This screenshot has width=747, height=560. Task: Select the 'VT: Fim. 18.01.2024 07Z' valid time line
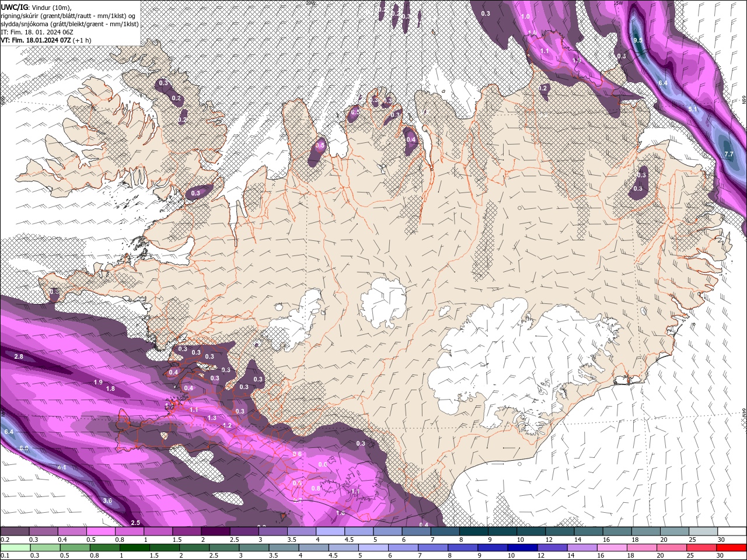tap(46, 40)
